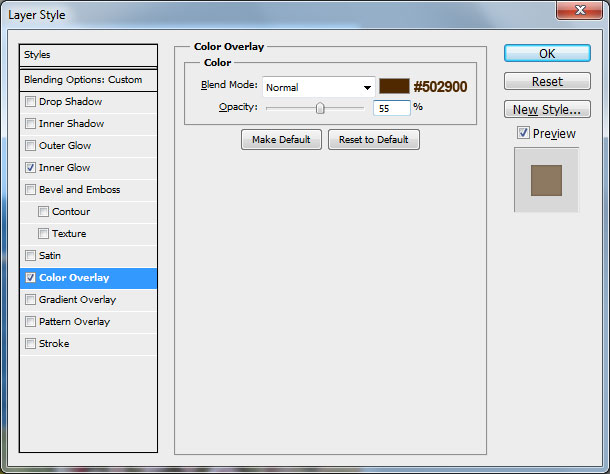
Task: Open the Blend Mode dropdown
Action: point(318,87)
